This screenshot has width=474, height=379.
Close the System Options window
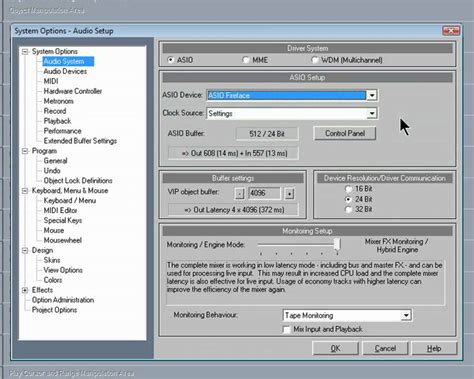pyautogui.click(x=451, y=31)
